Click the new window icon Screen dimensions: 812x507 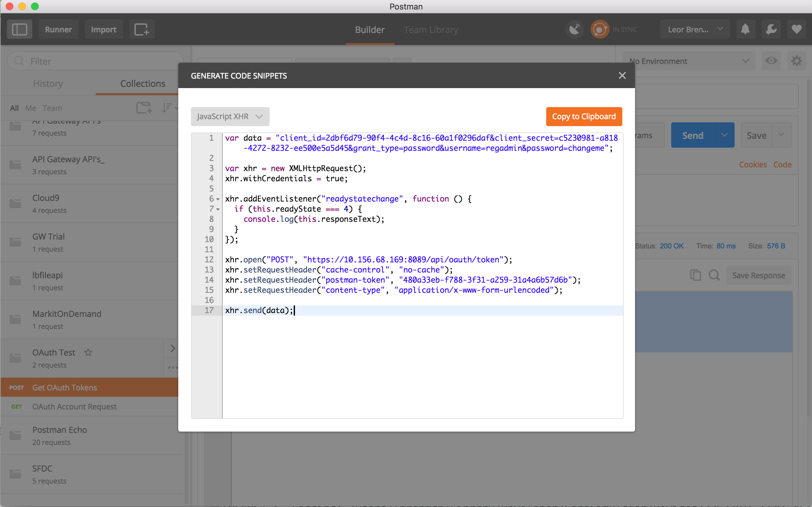[141, 29]
